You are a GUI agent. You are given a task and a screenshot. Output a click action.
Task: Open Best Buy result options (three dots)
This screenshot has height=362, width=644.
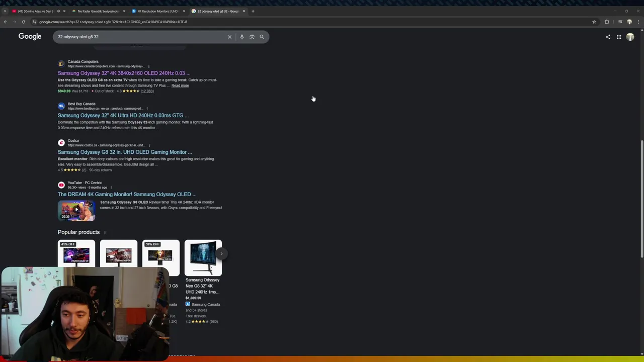pyautogui.click(x=147, y=109)
